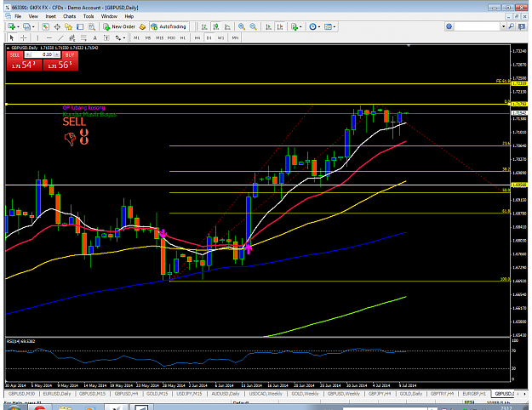The width and height of the screenshot is (532, 410).
Task: Open the File menu
Action: tap(18, 16)
